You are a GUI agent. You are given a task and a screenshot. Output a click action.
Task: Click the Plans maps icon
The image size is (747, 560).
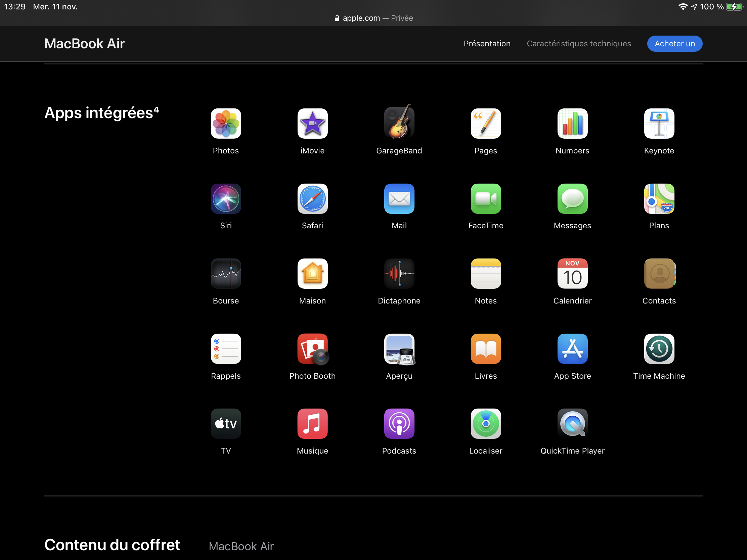tap(659, 198)
